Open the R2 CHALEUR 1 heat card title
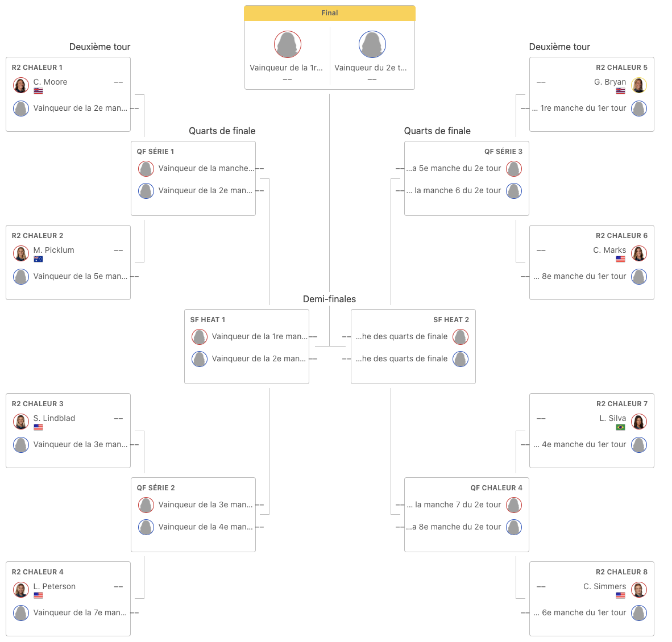The height and width of the screenshot is (642, 672). point(37,67)
